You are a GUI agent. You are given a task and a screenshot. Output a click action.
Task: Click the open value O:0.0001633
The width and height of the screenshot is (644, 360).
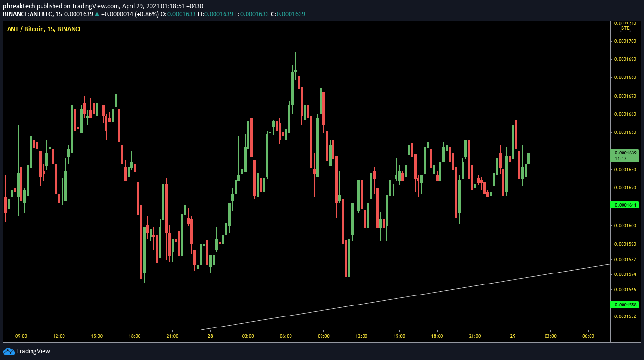point(177,14)
